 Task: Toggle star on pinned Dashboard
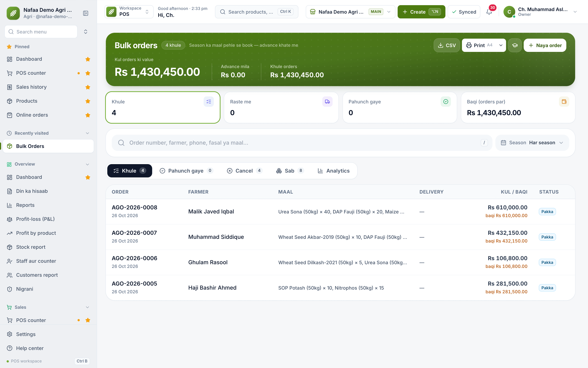88,59
